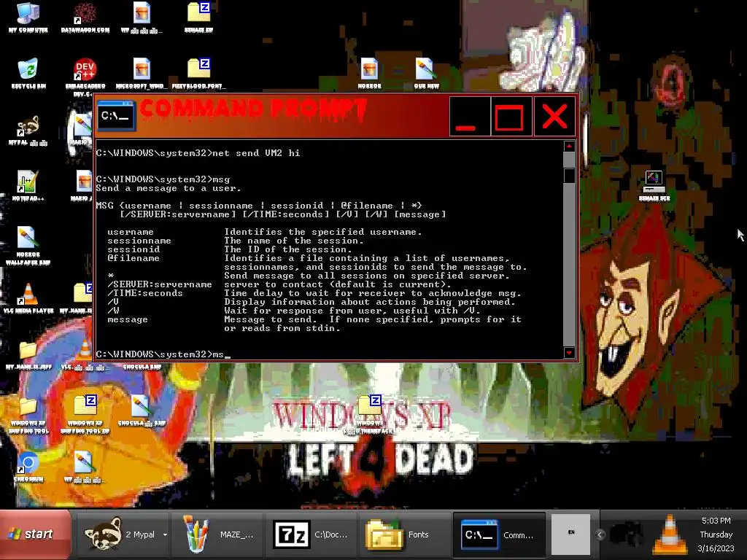Click the 5:03 PM taskbar clock
747x560 pixels.
click(x=716, y=521)
